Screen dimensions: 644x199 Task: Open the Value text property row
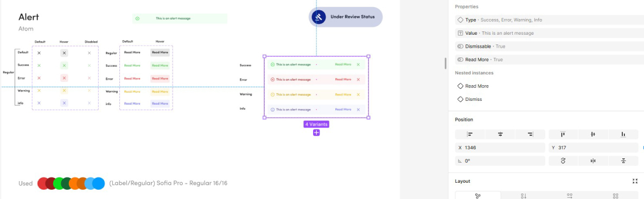pos(550,33)
